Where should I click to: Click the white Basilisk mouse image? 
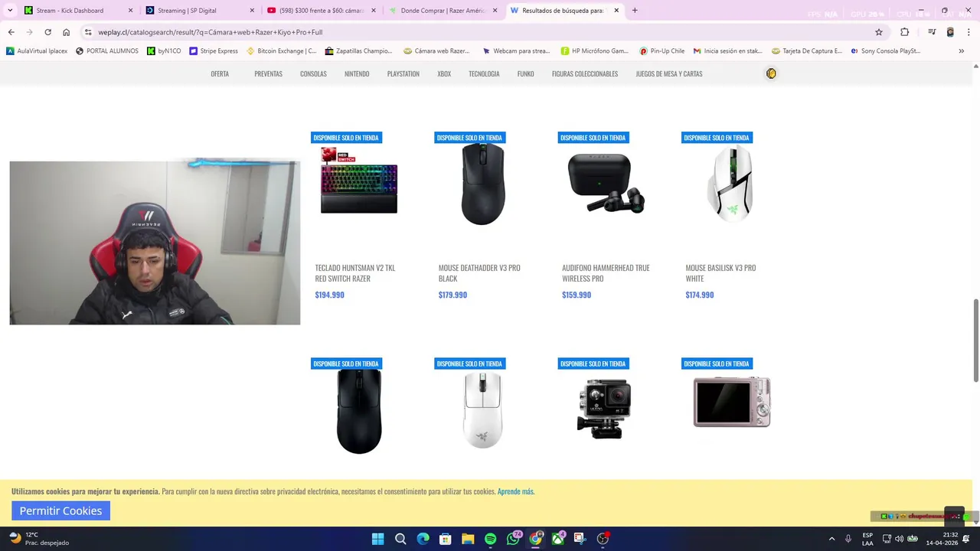click(731, 184)
